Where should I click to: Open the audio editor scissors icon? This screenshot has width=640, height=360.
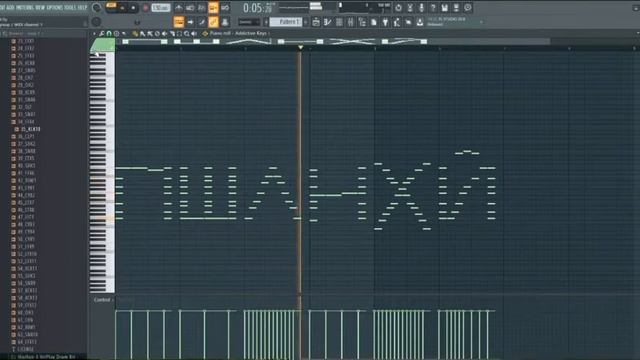(410, 7)
